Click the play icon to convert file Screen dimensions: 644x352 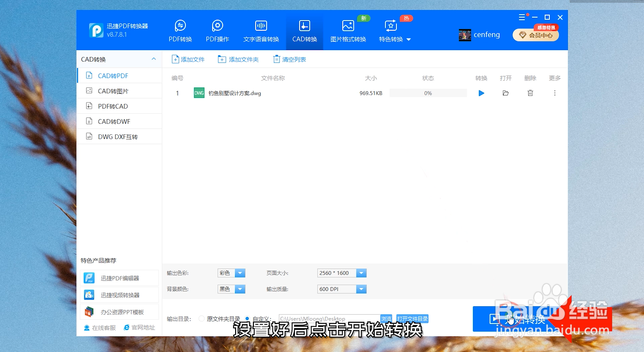(x=481, y=93)
